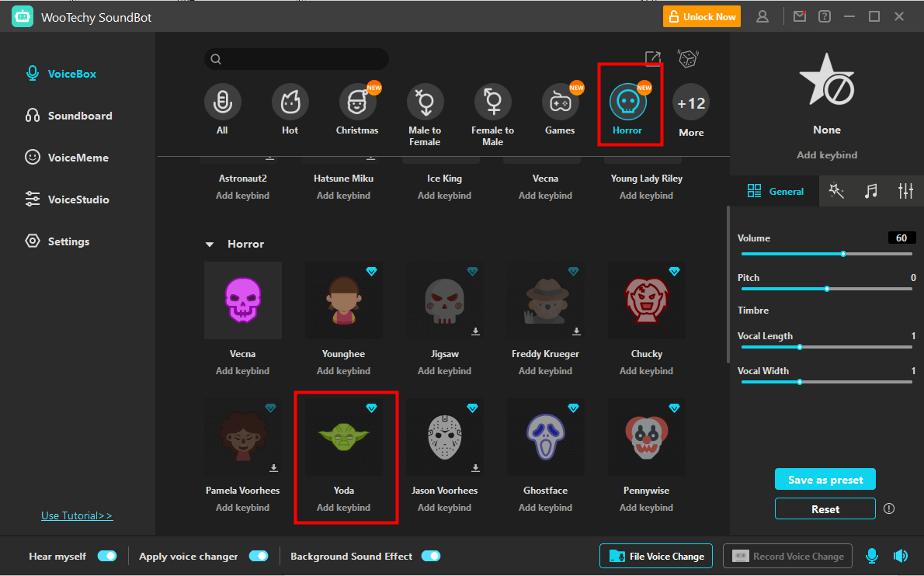Select the Pennywise voice

647,437
